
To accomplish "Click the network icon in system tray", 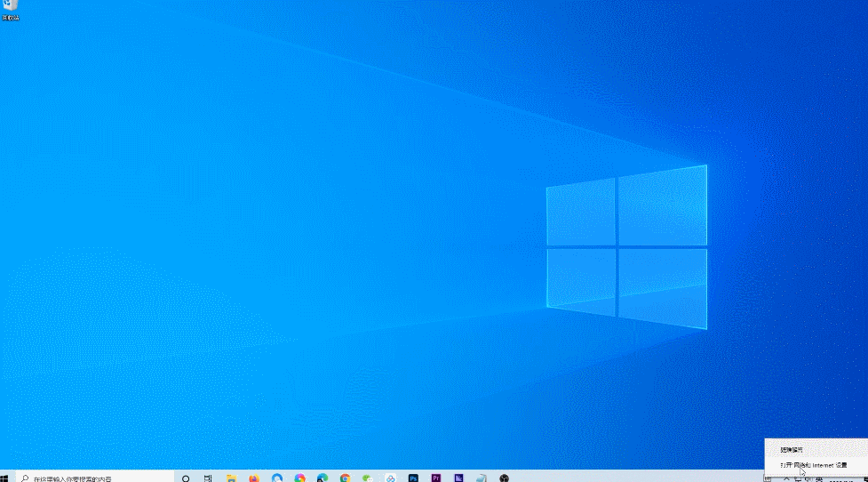I will pyautogui.click(x=798, y=478).
